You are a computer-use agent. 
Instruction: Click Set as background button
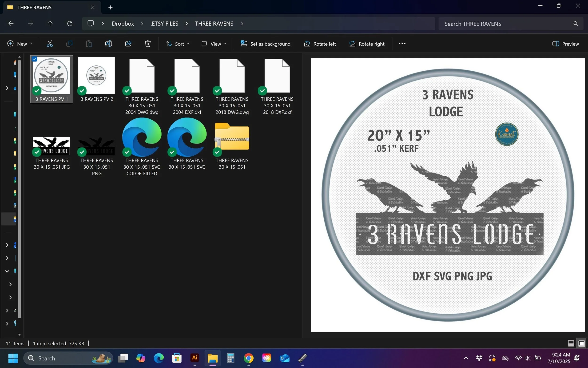click(x=266, y=44)
